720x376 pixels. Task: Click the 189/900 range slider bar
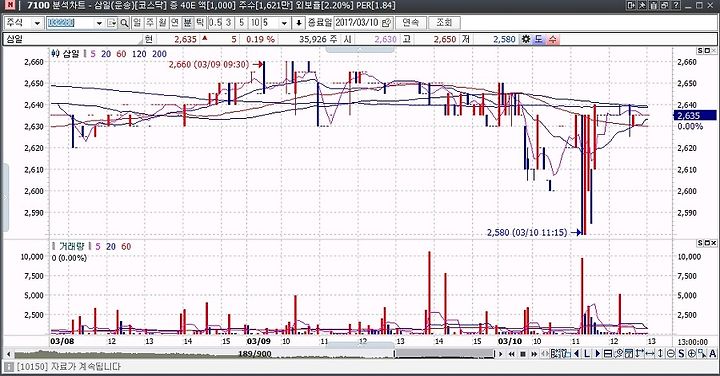(255, 354)
